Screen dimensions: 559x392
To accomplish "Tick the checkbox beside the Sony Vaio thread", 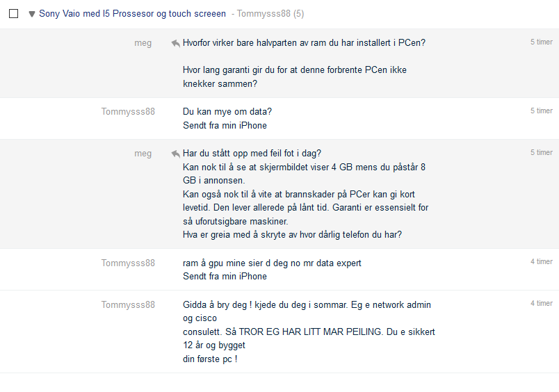I will pos(13,13).
